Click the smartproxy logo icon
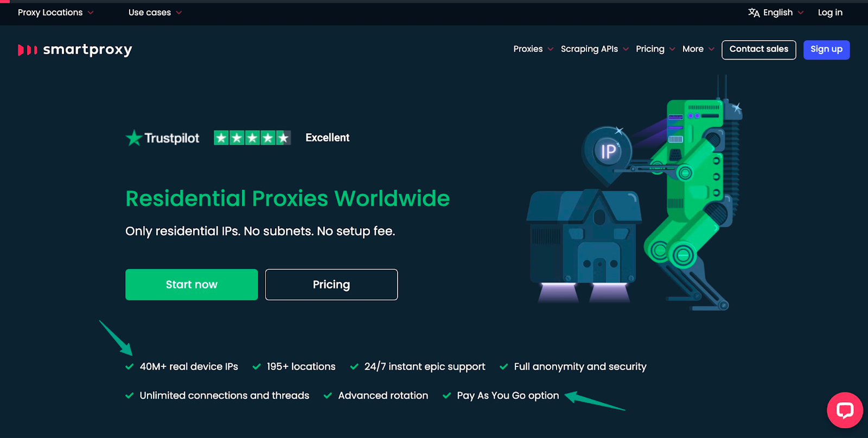The image size is (868, 438). point(27,50)
